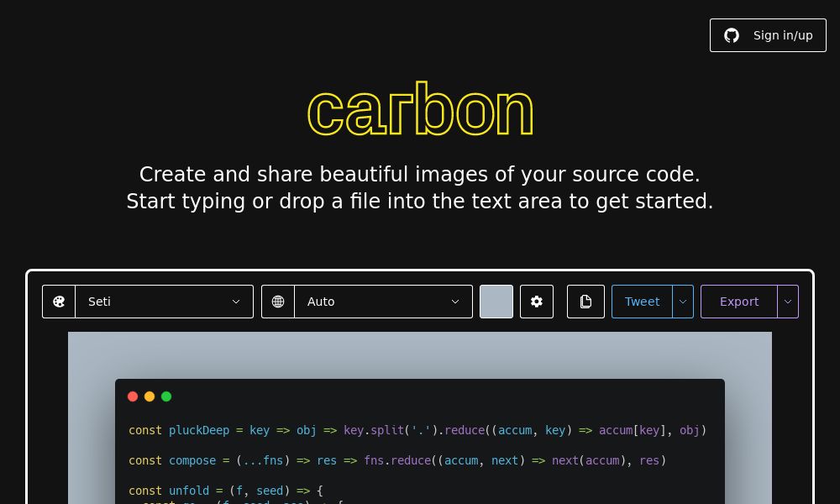The image size is (840, 504).
Task: Click the GitHub logo in Sign in/up
Action: (732, 35)
